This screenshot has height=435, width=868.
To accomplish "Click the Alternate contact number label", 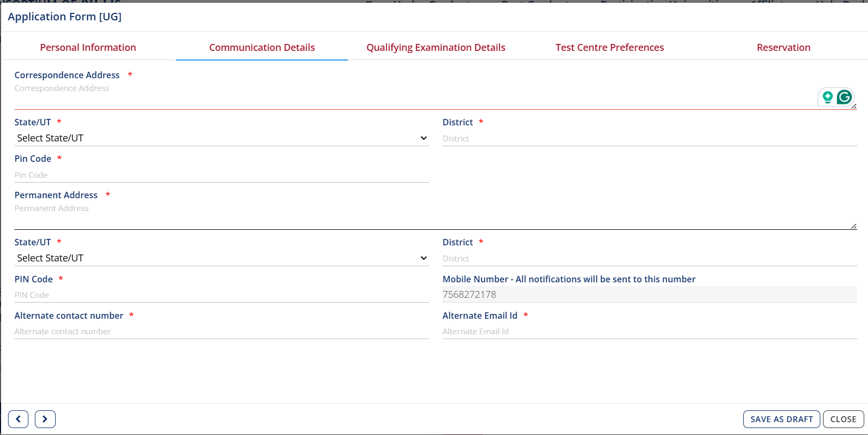I will coord(69,316).
